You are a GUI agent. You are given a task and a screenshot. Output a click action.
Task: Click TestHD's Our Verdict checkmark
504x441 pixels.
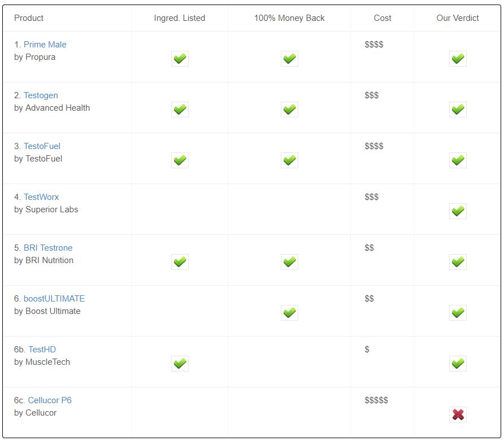point(458,364)
